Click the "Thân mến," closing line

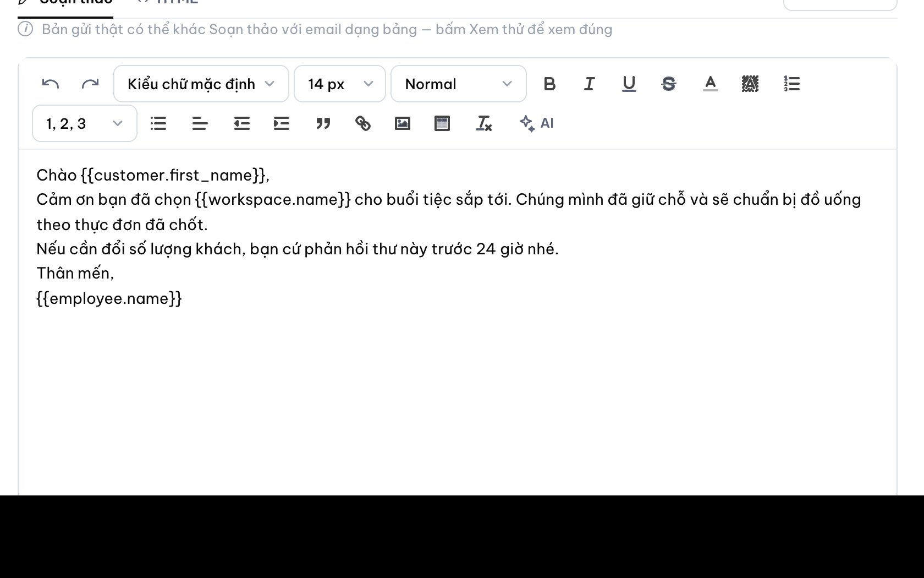[x=75, y=273]
